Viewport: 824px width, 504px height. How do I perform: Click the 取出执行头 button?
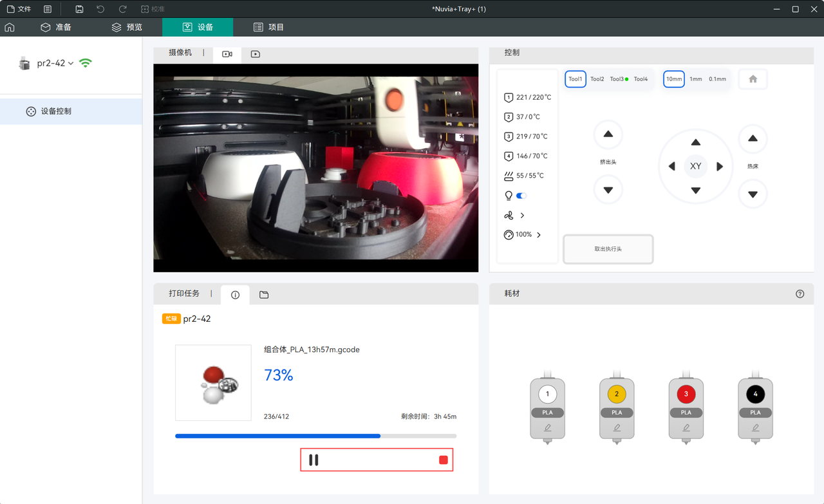(608, 249)
